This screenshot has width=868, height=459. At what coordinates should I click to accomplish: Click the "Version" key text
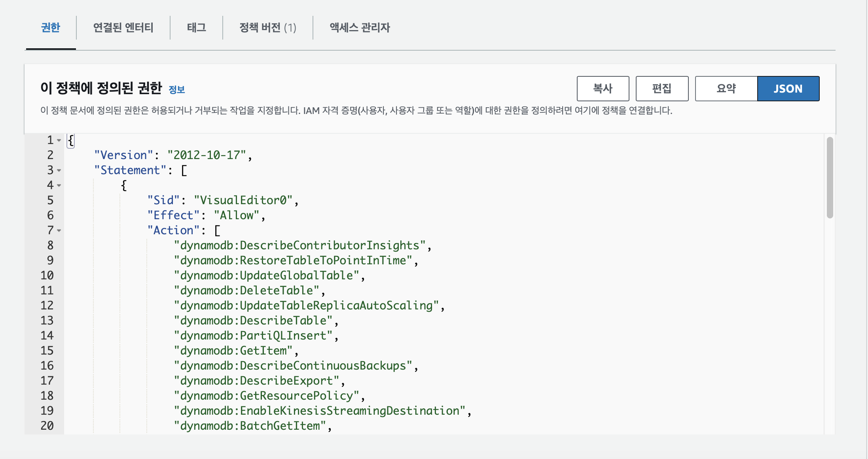coord(123,155)
